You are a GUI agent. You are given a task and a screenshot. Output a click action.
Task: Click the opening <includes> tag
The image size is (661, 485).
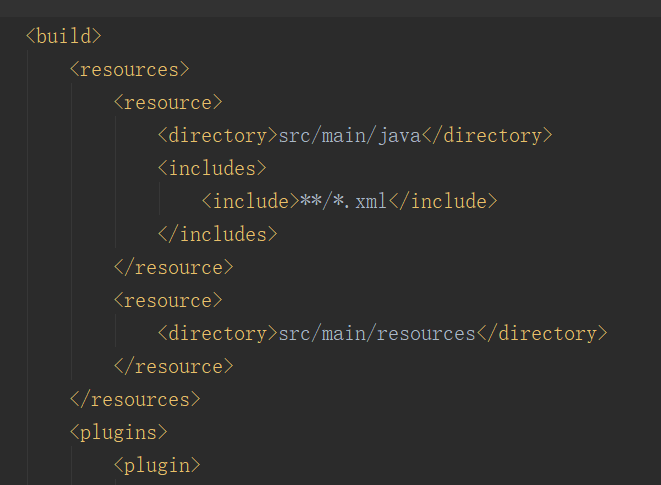click(x=212, y=169)
